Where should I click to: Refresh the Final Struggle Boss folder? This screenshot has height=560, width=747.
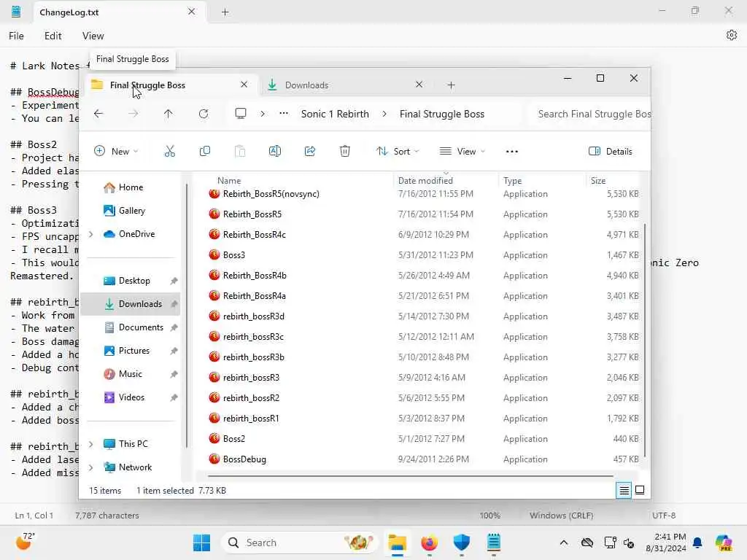(x=204, y=114)
